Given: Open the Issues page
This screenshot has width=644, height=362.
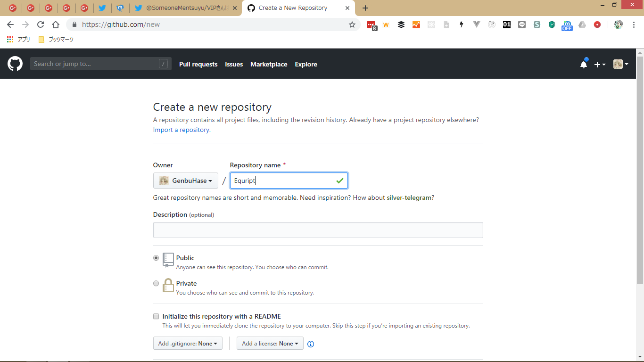Looking at the screenshot, I should [x=234, y=64].
